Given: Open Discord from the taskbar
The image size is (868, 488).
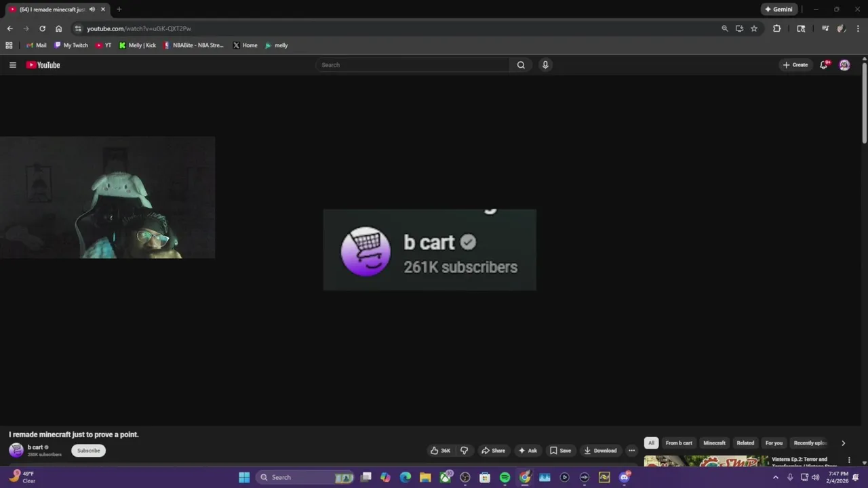Looking at the screenshot, I should 625,477.
